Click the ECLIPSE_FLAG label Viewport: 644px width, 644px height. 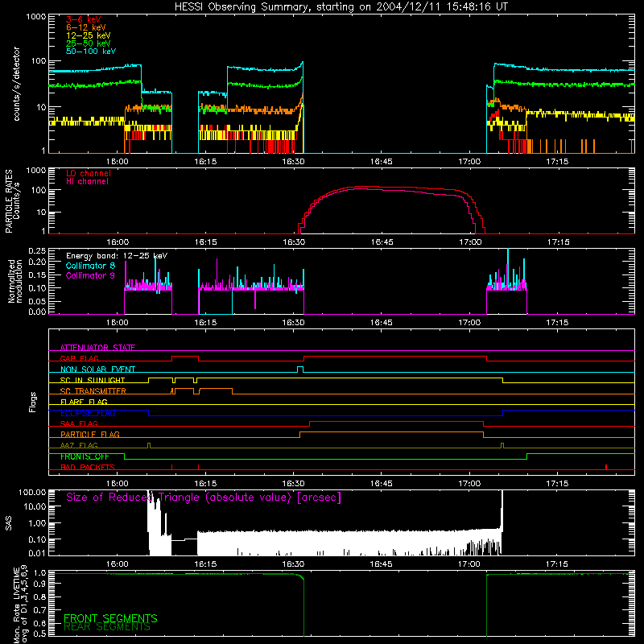pos(88,413)
